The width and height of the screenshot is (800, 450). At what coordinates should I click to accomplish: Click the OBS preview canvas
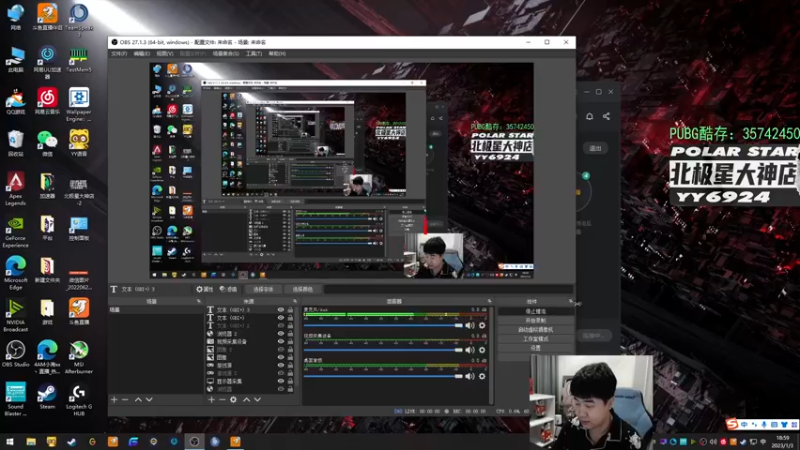[341, 170]
